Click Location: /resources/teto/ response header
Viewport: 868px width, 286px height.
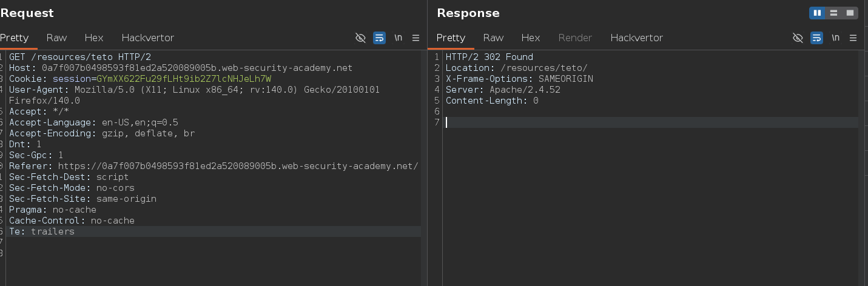[x=517, y=68]
